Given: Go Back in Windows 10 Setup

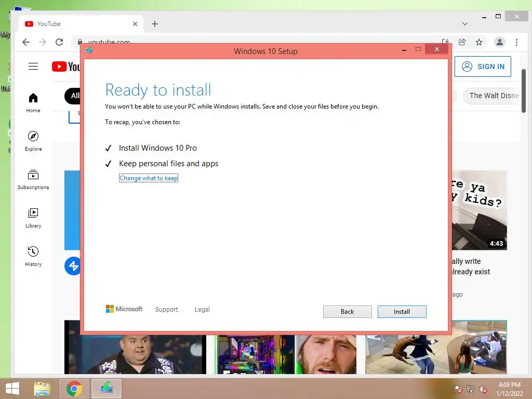Looking at the screenshot, I should 347,312.
